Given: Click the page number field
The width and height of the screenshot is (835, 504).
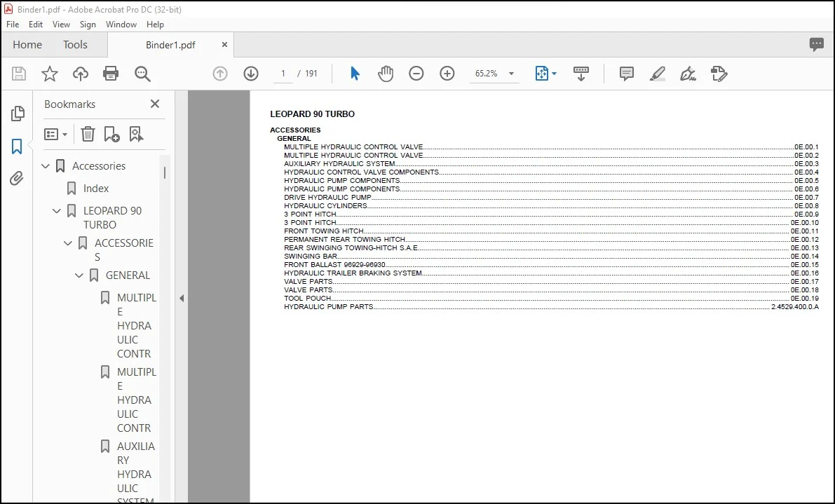Looking at the screenshot, I should [x=283, y=74].
